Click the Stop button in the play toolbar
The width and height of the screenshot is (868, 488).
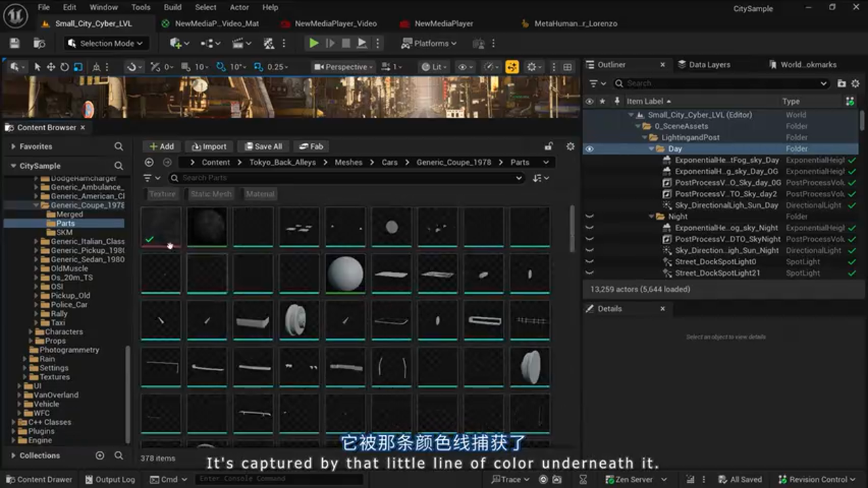(x=346, y=43)
